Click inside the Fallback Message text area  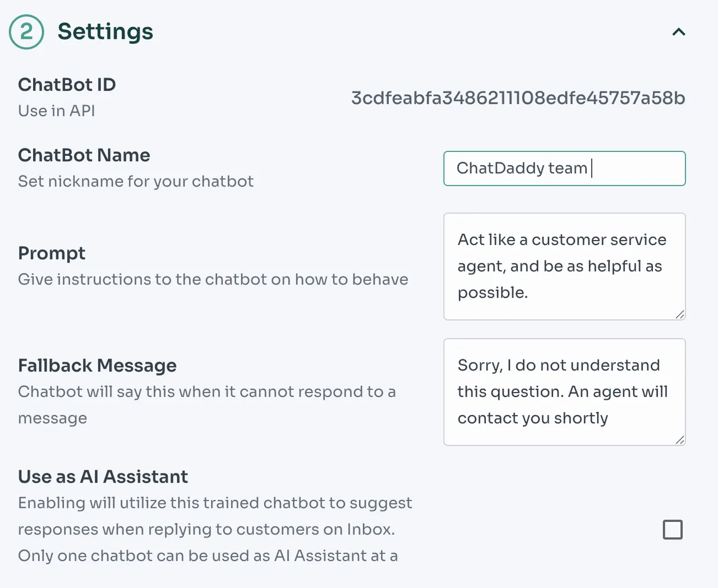pos(564,392)
